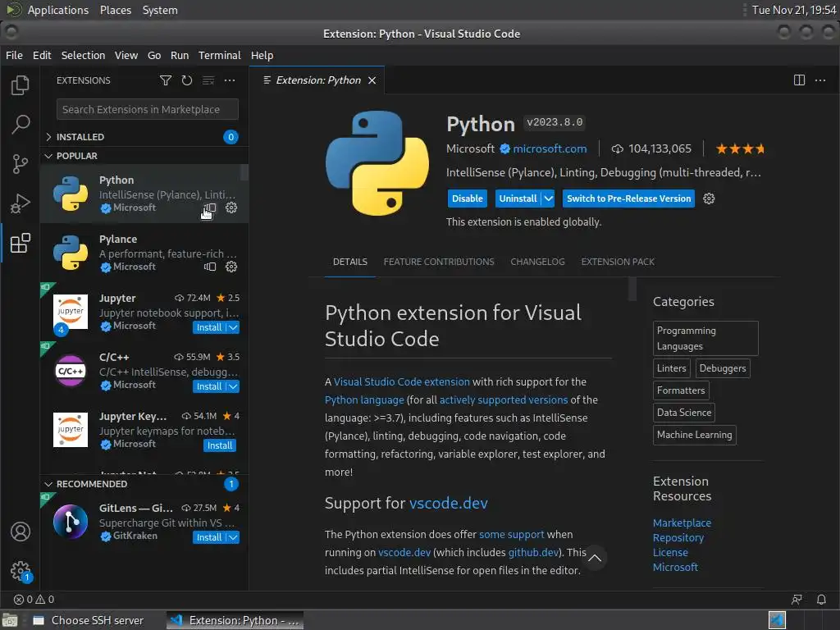Split the editor to the right

coord(799,80)
